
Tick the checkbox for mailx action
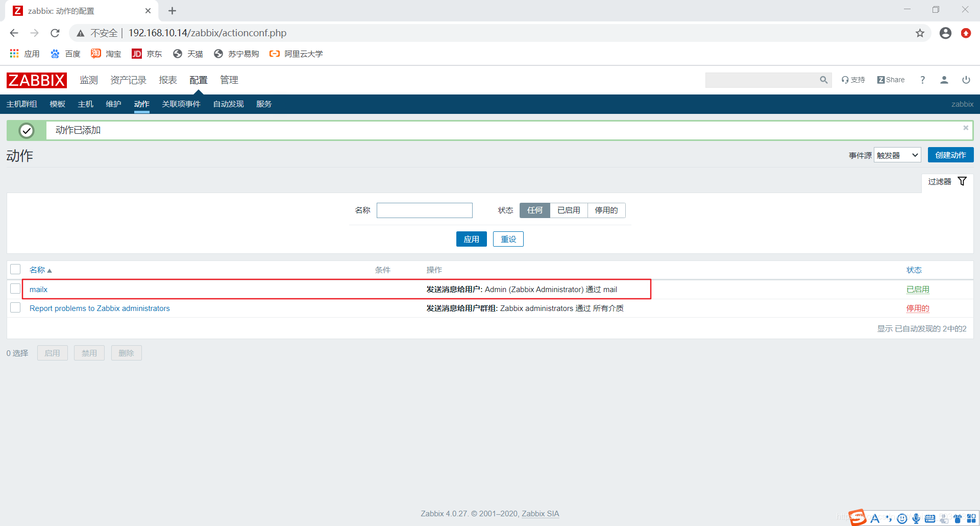point(15,289)
